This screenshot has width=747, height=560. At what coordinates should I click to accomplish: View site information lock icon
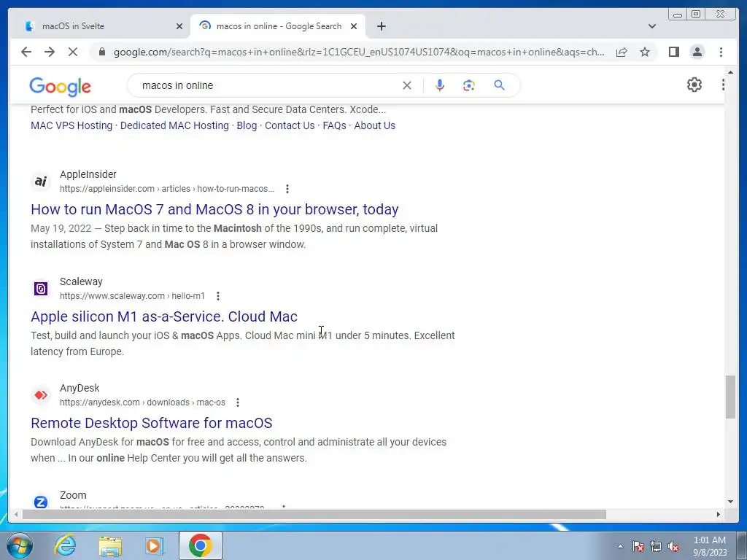pos(102,52)
